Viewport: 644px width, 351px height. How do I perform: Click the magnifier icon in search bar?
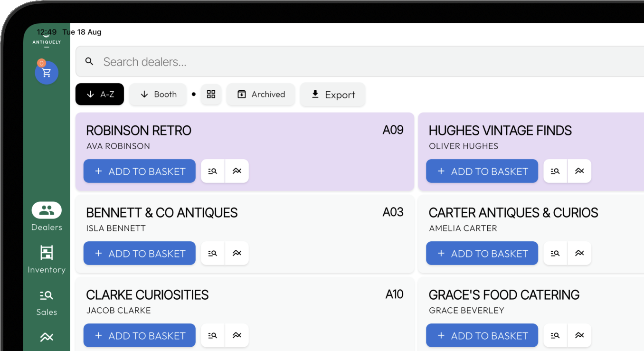pos(89,61)
